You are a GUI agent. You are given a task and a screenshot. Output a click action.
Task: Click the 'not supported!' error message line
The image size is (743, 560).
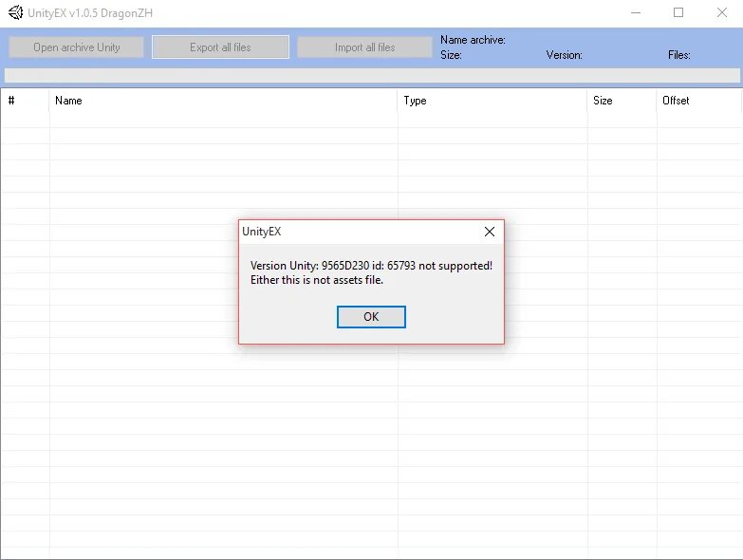371,266
